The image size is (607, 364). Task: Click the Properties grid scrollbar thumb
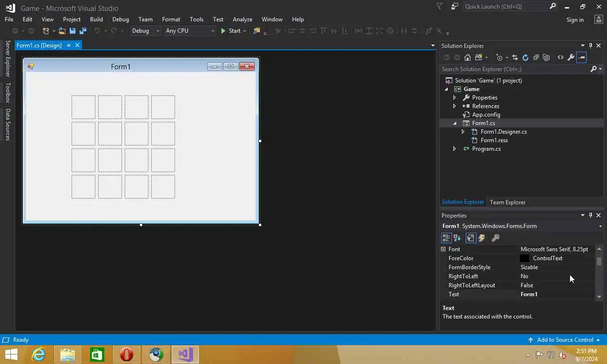[599, 262]
